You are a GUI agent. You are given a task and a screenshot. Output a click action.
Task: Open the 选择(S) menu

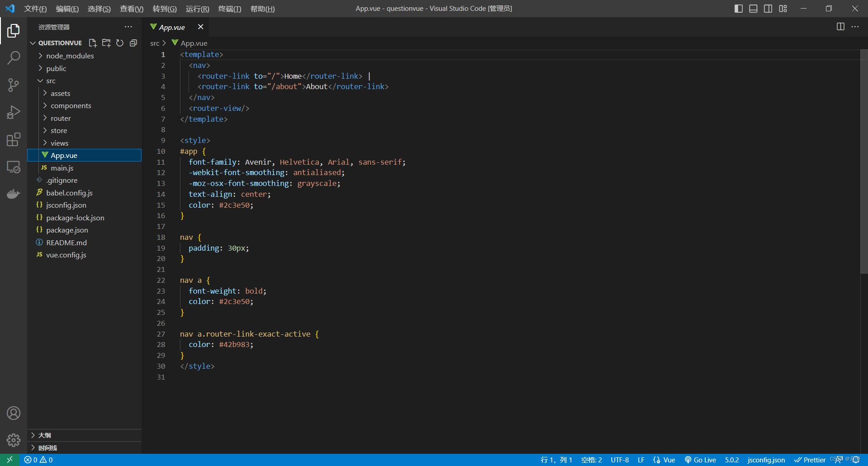[99, 9]
